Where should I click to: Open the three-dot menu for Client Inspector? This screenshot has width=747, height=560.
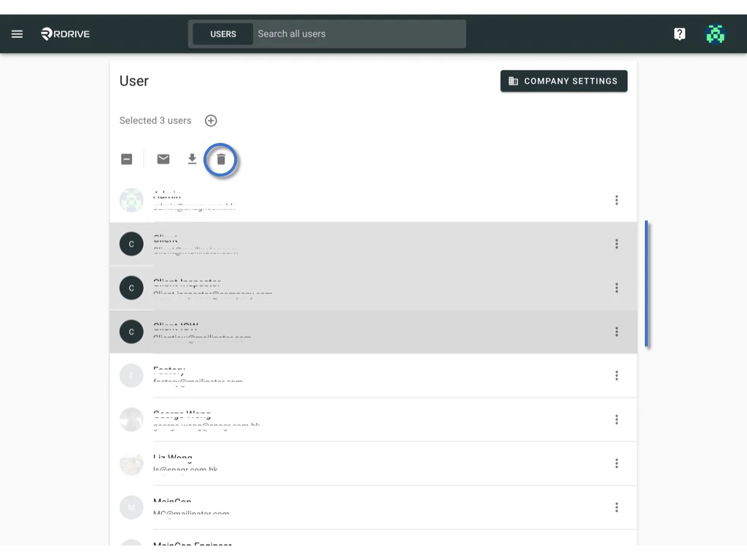(616, 287)
